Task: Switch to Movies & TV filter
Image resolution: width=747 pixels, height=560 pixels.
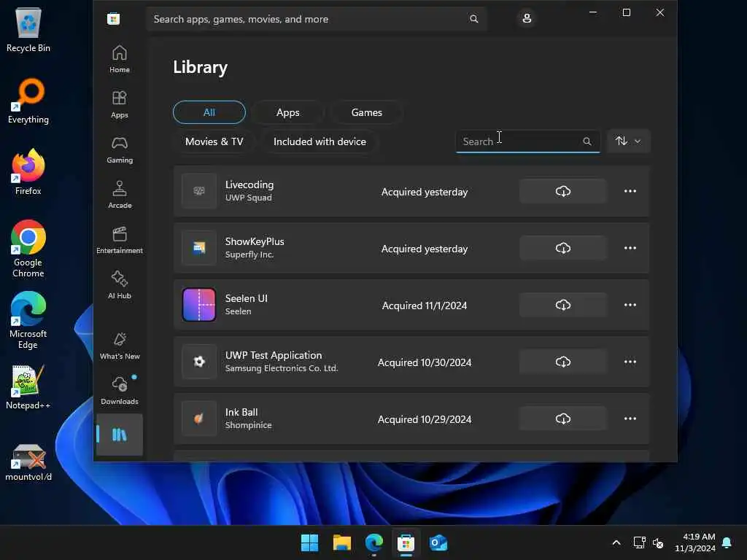Action: [x=214, y=141]
